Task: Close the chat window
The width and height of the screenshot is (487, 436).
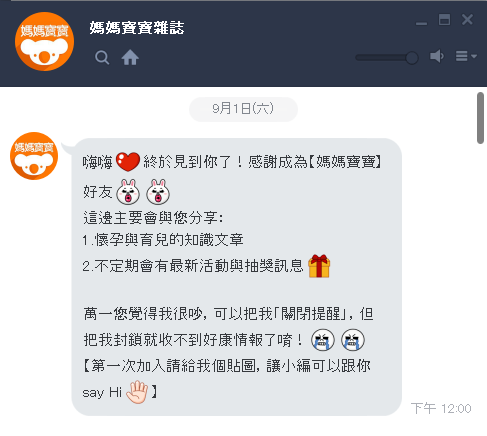Action: point(467,20)
